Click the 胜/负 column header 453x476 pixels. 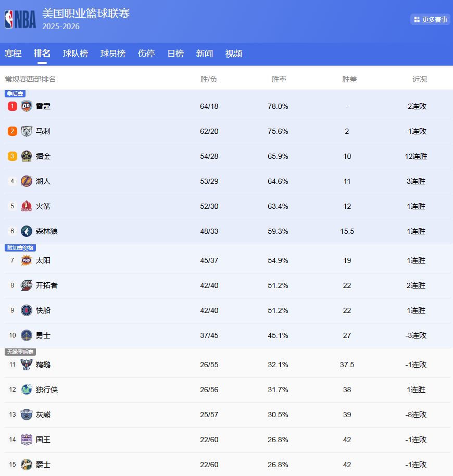[x=208, y=79]
